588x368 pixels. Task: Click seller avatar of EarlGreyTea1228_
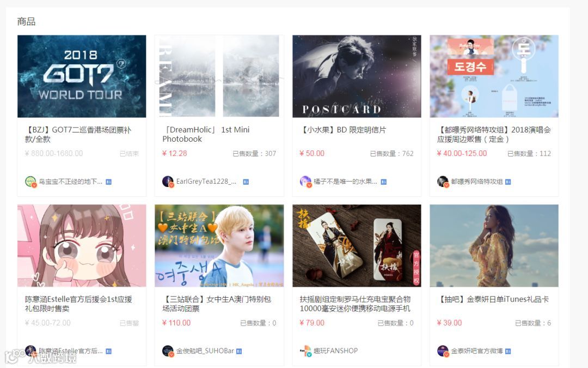(168, 182)
